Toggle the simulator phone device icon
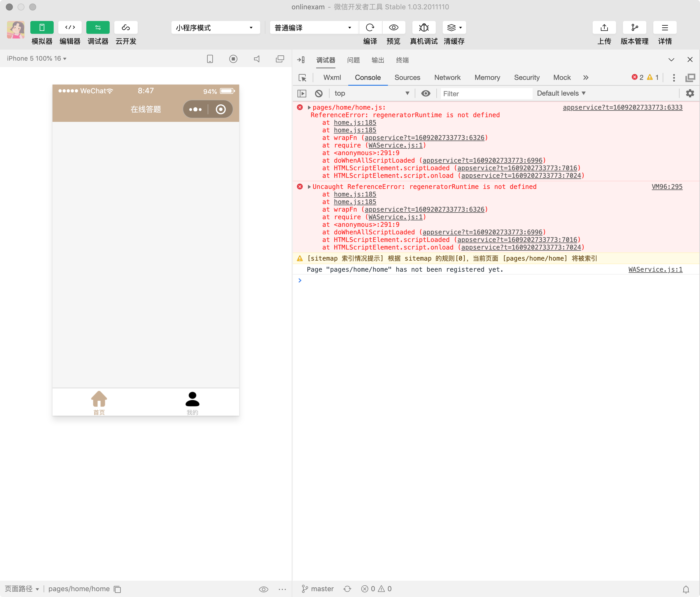The height and width of the screenshot is (597, 700). tap(210, 59)
